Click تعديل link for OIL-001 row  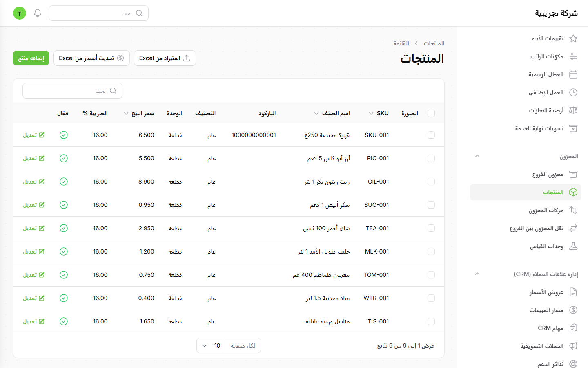pyautogui.click(x=33, y=182)
